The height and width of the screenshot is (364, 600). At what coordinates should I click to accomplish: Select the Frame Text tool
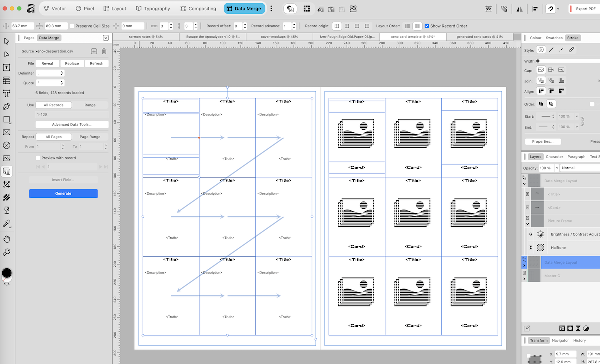[7, 67]
